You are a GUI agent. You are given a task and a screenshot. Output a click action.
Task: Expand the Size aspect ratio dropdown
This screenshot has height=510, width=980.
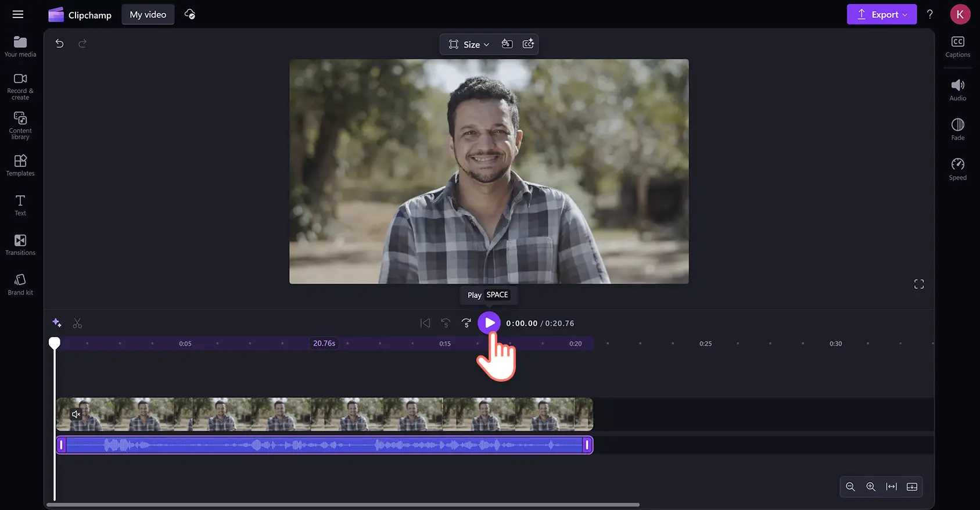coord(469,44)
